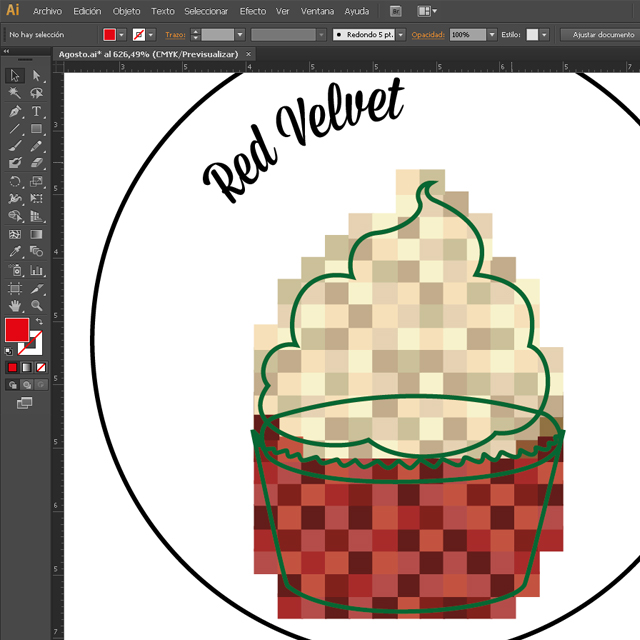Swap fill and stroke colors
Image resolution: width=640 pixels, height=640 pixels.
pyautogui.click(x=39, y=322)
